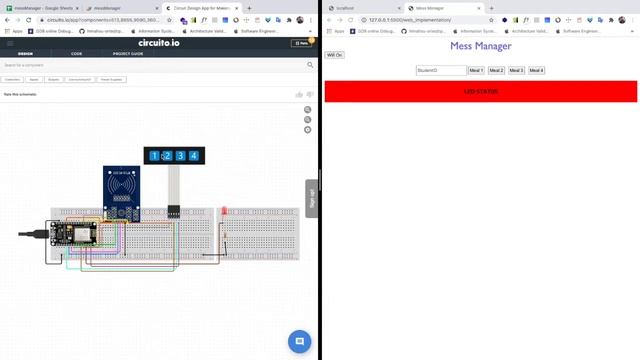Image resolution: width=640 pixels, height=360 pixels.
Task: Click key 2 on the keypad component
Action: 167,156
